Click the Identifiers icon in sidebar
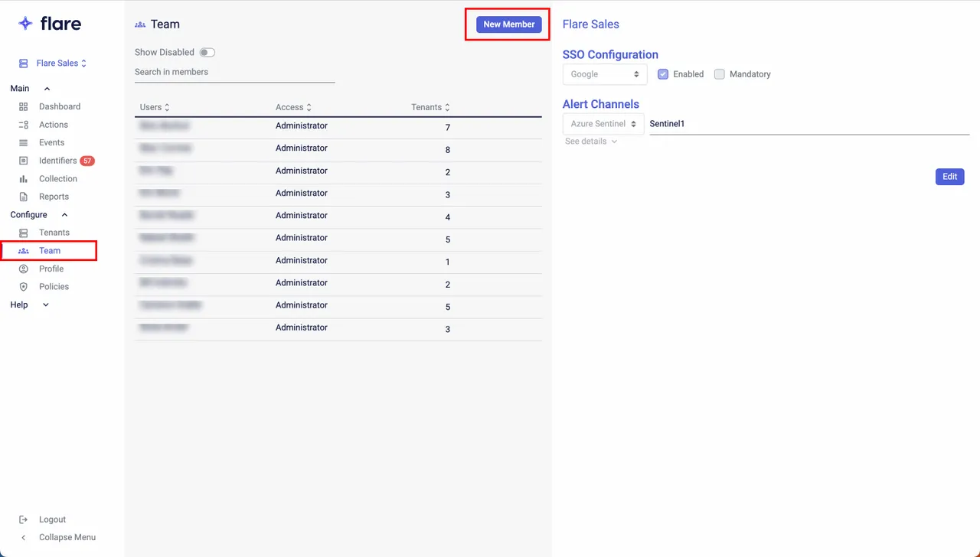Screen dimensions: 980x557 tap(23, 161)
